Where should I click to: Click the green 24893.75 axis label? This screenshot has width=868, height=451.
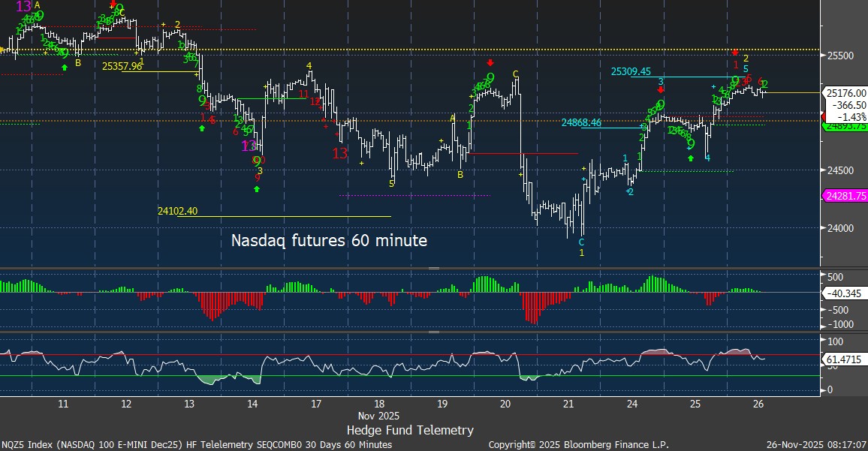(x=845, y=127)
